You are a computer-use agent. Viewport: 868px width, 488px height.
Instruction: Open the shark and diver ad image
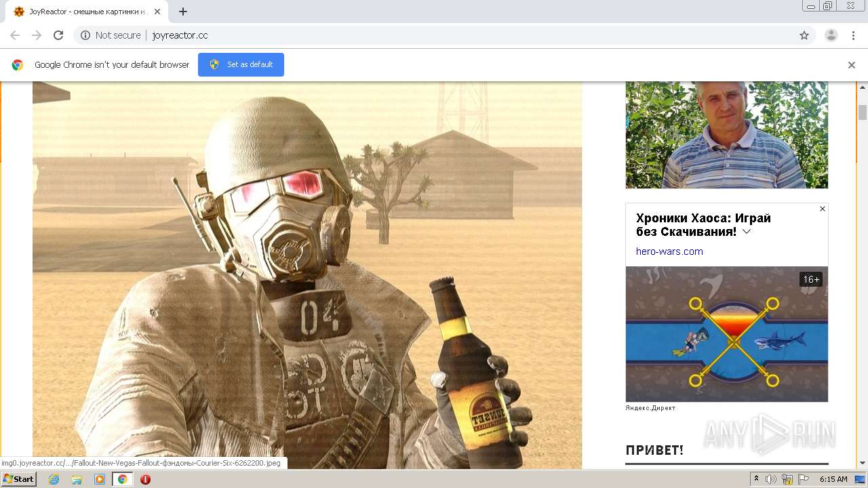click(727, 334)
